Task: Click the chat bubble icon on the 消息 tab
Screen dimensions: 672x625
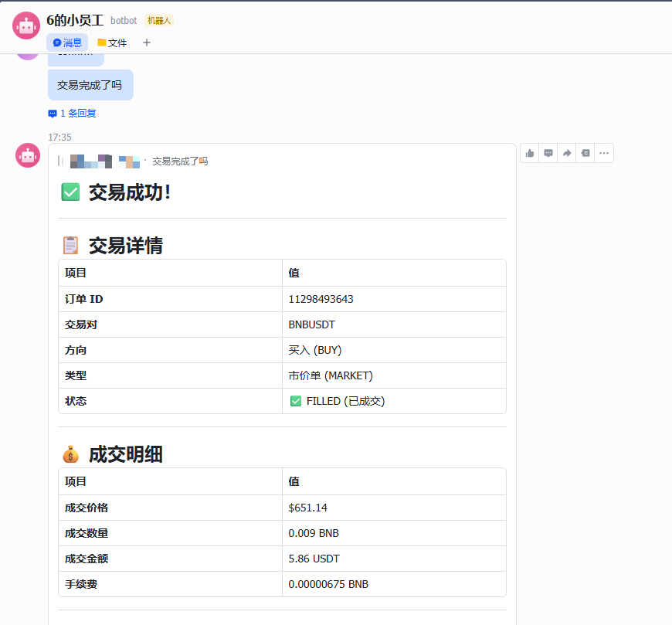Action: (x=56, y=42)
